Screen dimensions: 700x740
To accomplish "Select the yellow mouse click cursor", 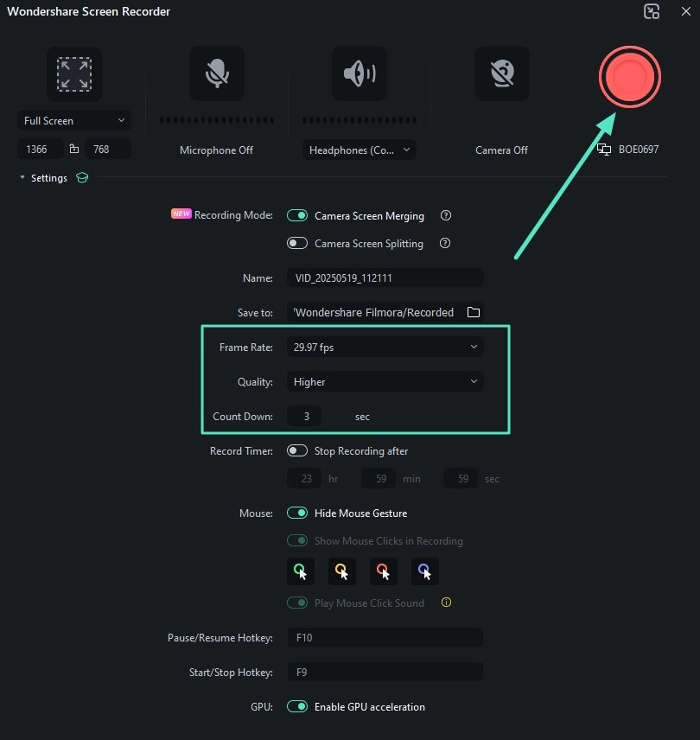I will pos(342,571).
